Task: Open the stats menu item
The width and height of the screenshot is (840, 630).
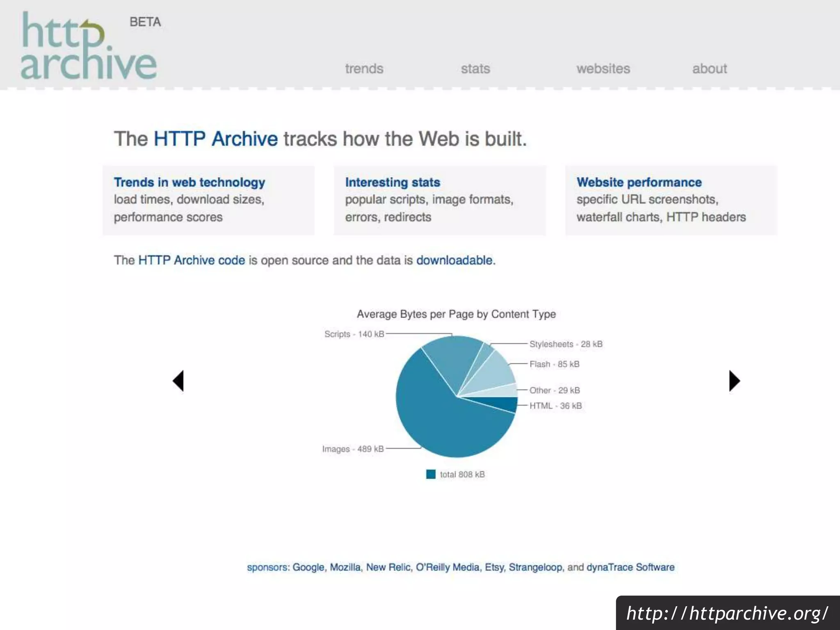Action: pyautogui.click(x=475, y=68)
